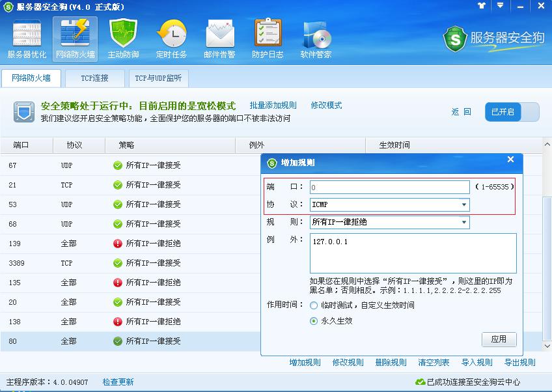Viewport: 552px width, 392px height.
Task: Expand the 规则 policy dropdown
Action: click(x=465, y=222)
